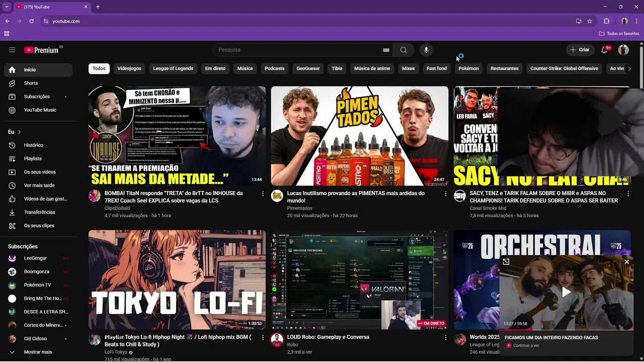Screen dimensions: 644x362
Task: Open Cid Cidoso subscription
Action: [38, 339]
